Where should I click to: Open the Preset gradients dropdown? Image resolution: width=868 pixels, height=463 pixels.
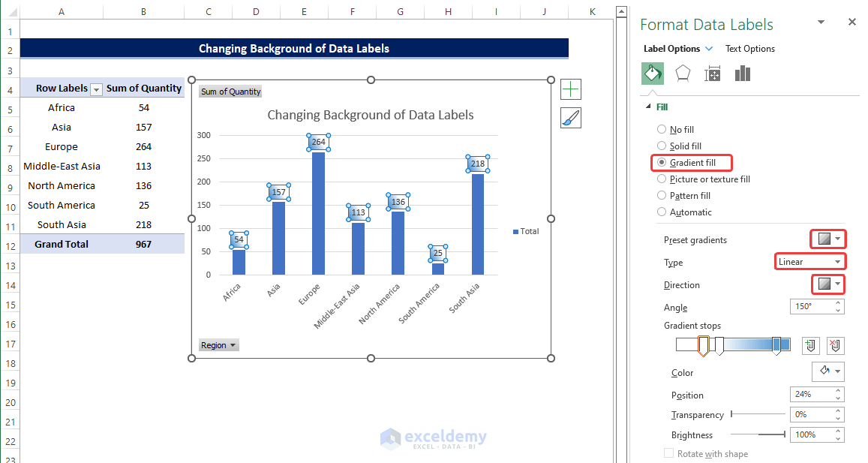(829, 239)
